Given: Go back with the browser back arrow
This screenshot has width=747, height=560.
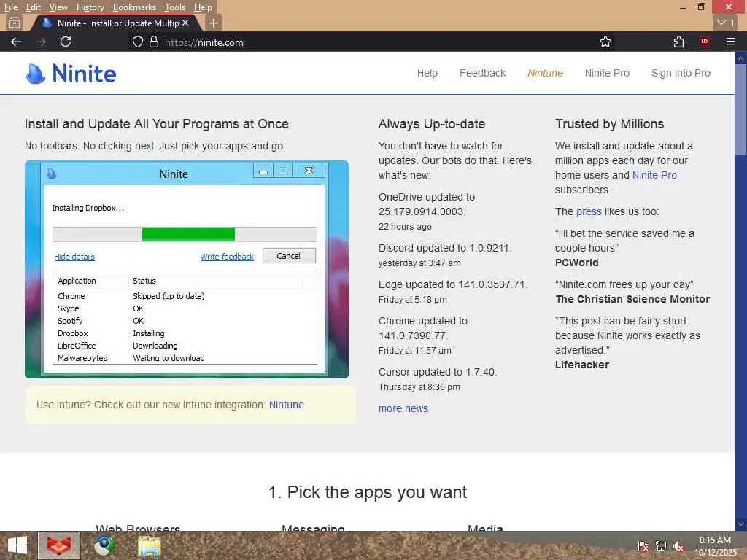Looking at the screenshot, I should (16, 42).
